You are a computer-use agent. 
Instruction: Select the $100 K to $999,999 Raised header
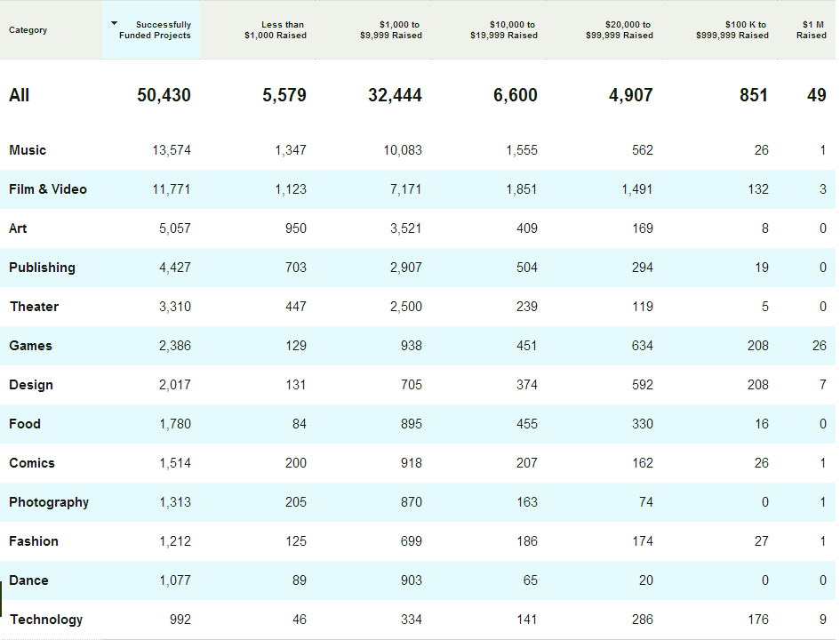733,30
